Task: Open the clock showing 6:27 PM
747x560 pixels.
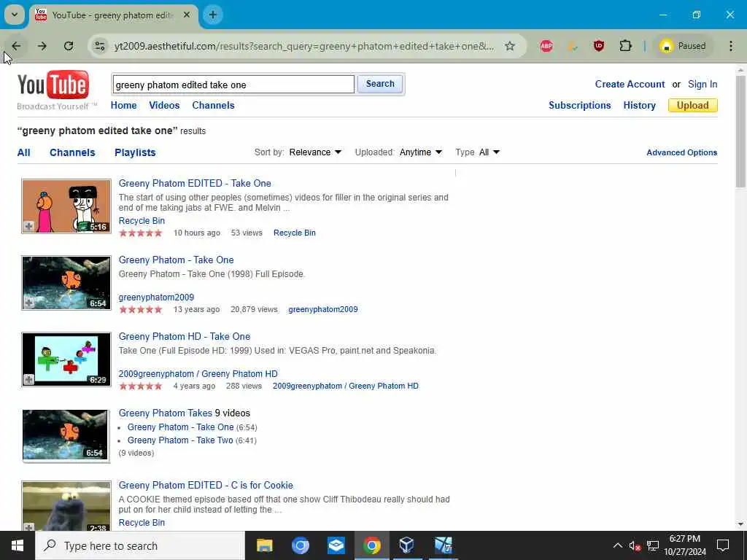Action: [685, 545]
